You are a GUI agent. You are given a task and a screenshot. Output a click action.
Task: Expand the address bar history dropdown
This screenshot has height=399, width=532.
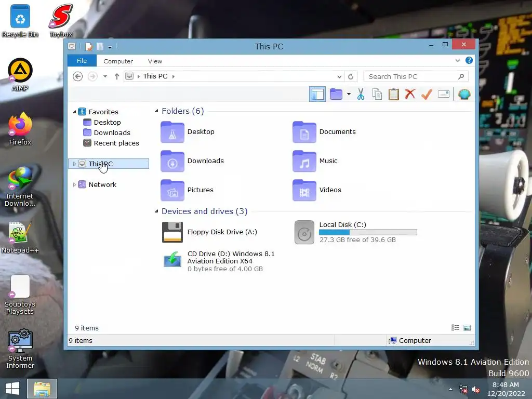pyautogui.click(x=339, y=76)
